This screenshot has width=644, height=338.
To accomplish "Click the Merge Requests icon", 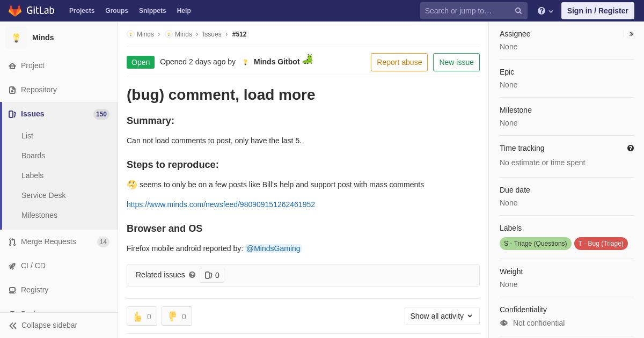I will [12, 242].
